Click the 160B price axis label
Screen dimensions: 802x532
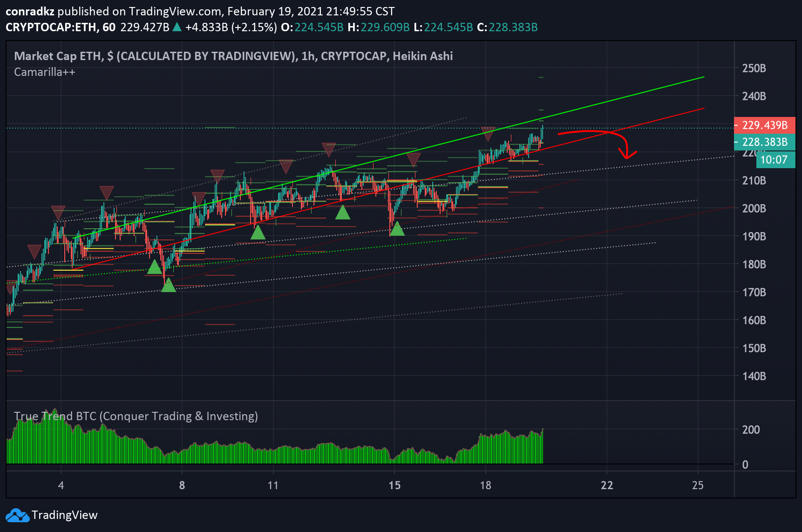point(754,320)
